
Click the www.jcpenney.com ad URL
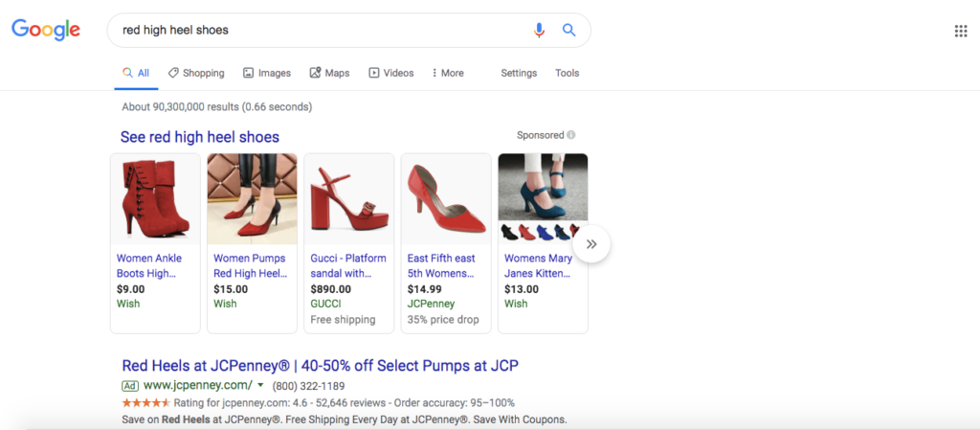(197, 385)
